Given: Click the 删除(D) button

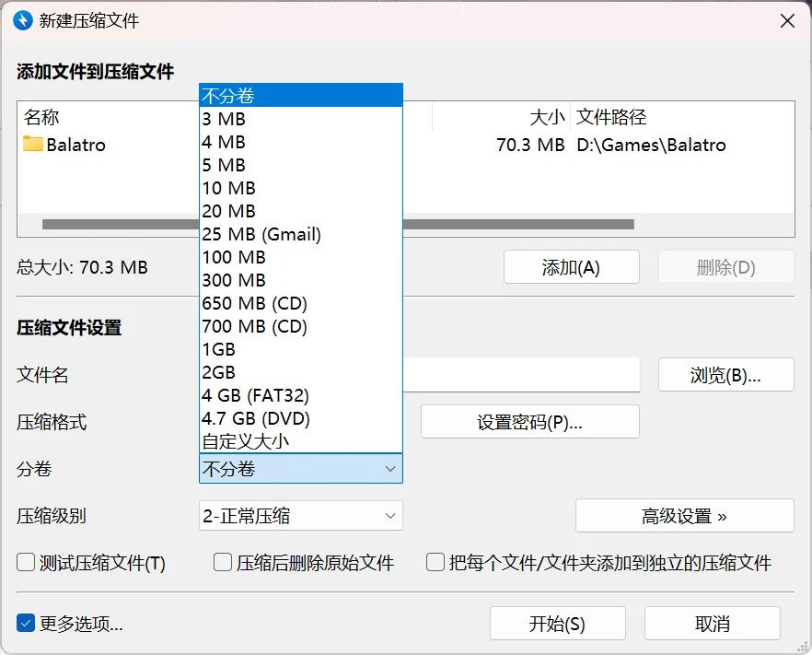Looking at the screenshot, I should 726,267.
